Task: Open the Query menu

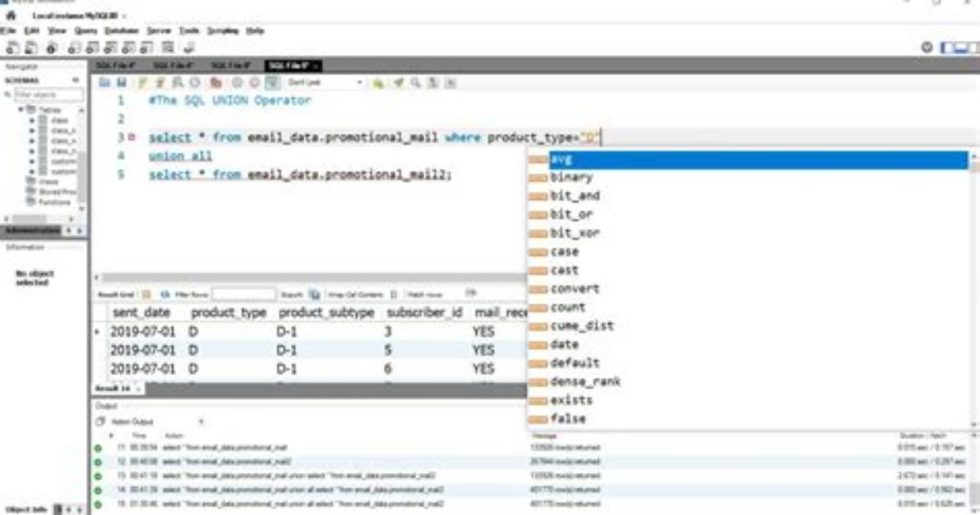Action: (x=85, y=30)
